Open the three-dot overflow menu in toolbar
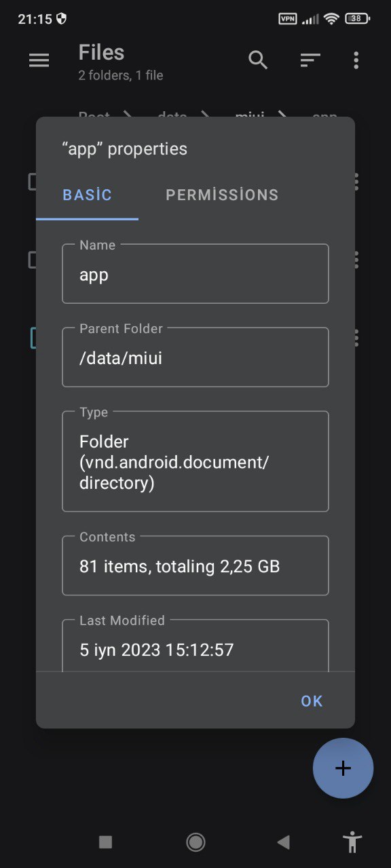 [356, 60]
